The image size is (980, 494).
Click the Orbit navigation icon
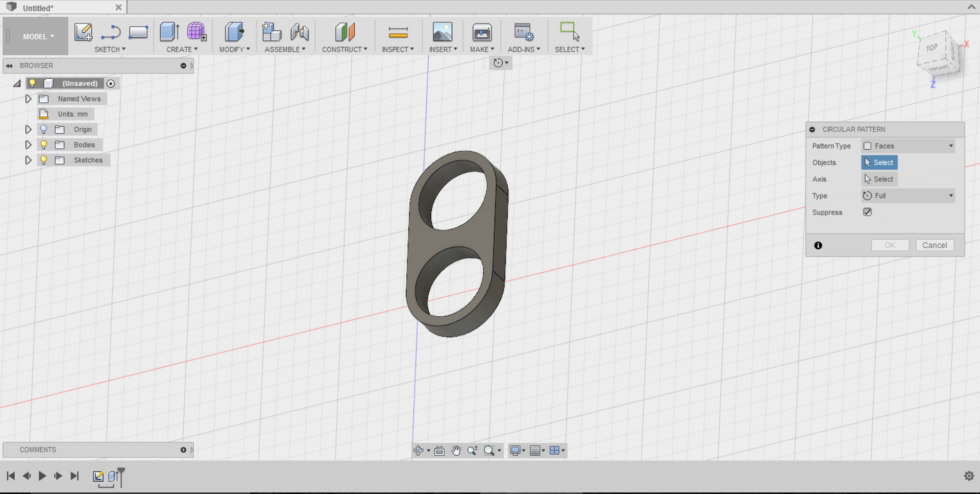pyautogui.click(x=419, y=451)
